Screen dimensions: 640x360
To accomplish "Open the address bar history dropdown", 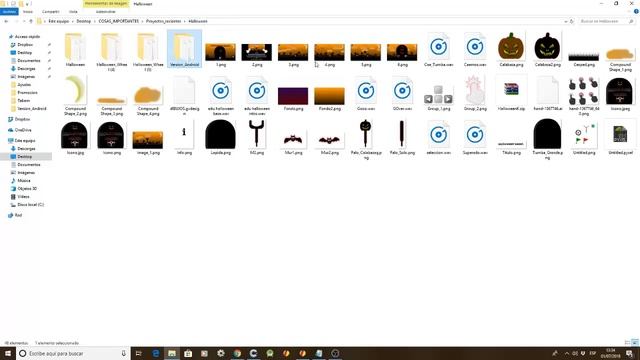I will click(x=566, y=21).
